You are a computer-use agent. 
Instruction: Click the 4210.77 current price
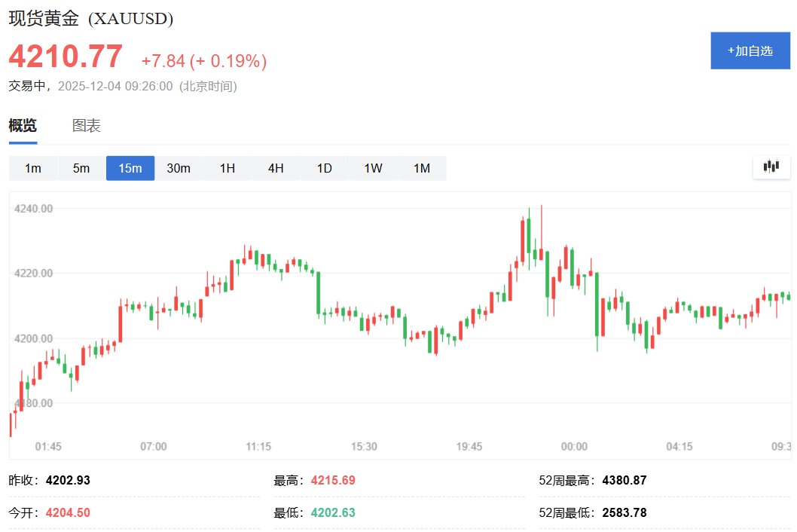coord(66,56)
